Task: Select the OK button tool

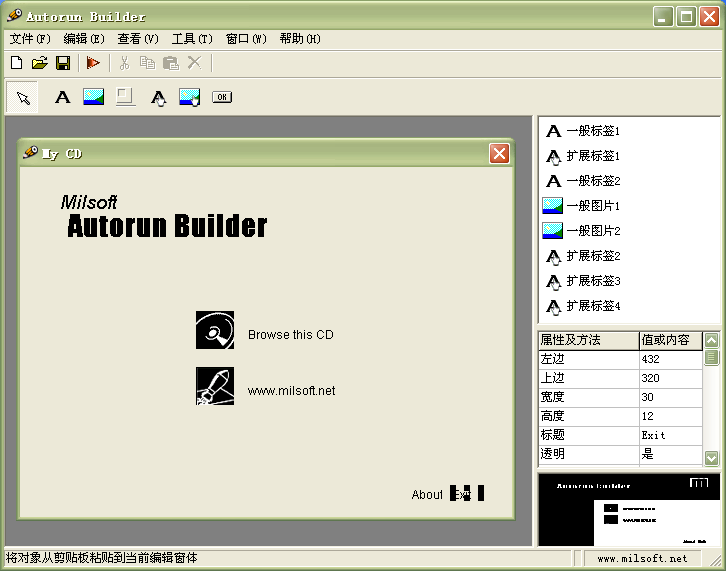Action: pyautogui.click(x=222, y=97)
